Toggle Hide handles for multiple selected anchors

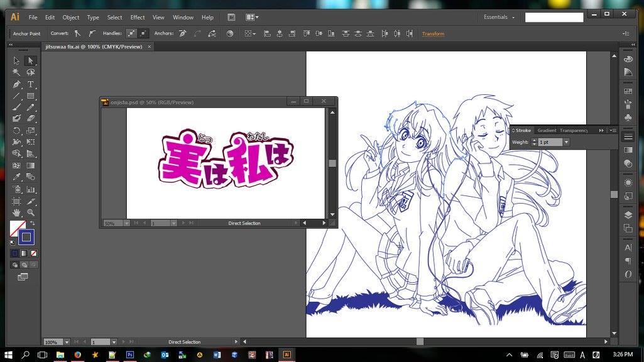(143, 33)
